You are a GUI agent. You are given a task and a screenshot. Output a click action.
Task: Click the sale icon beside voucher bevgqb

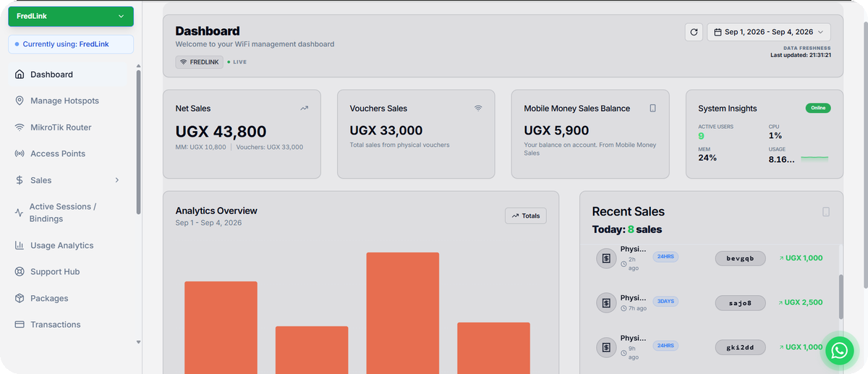point(606,258)
